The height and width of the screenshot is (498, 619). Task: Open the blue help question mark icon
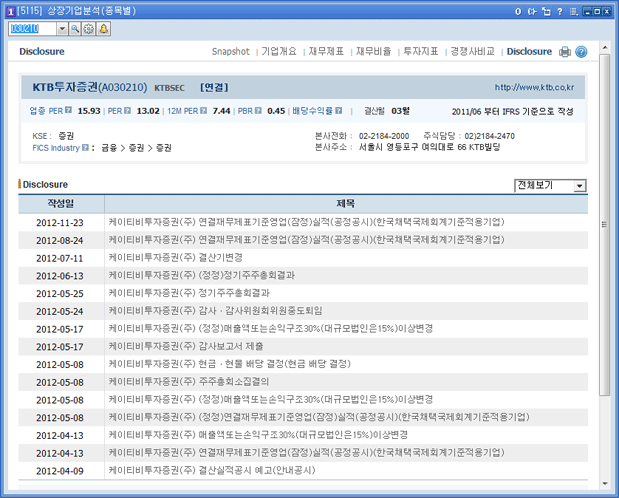581,52
